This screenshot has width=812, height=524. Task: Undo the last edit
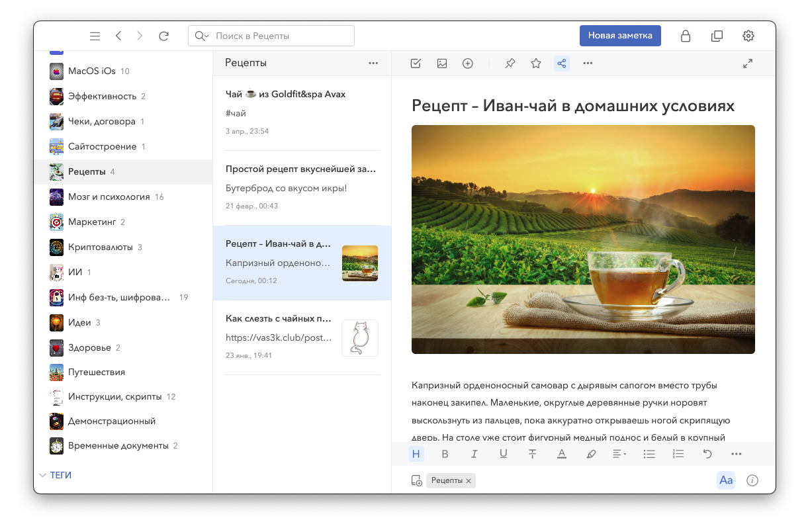(x=707, y=454)
